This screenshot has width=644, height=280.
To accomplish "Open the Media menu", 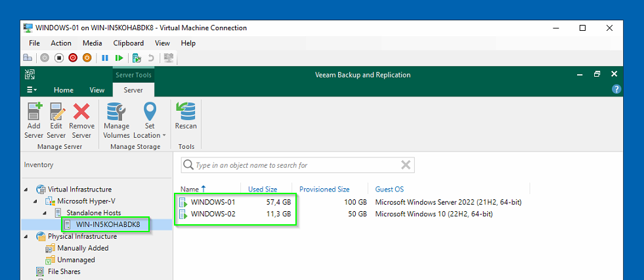I will click(93, 43).
